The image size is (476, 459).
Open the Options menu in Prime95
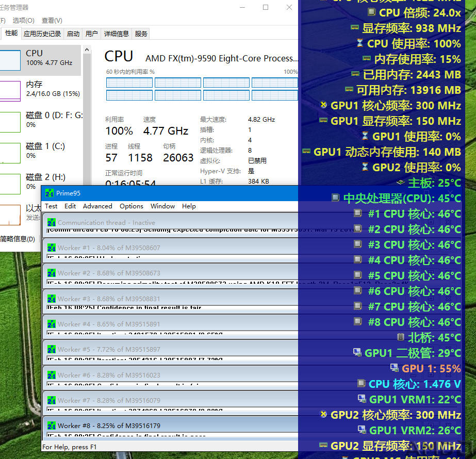pyautogui.click(x=131, y=206)
